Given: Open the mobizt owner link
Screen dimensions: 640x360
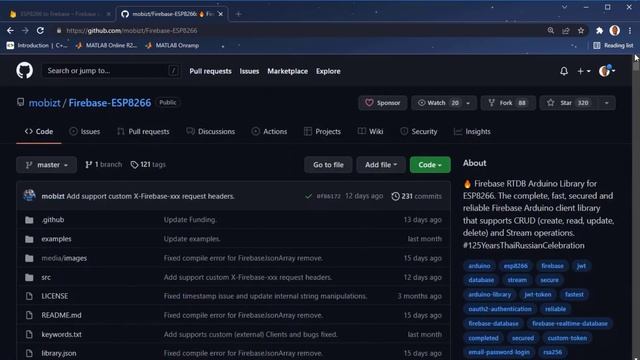Looking at the screenshot, I should pyautogui.click(x=44, y=103).
